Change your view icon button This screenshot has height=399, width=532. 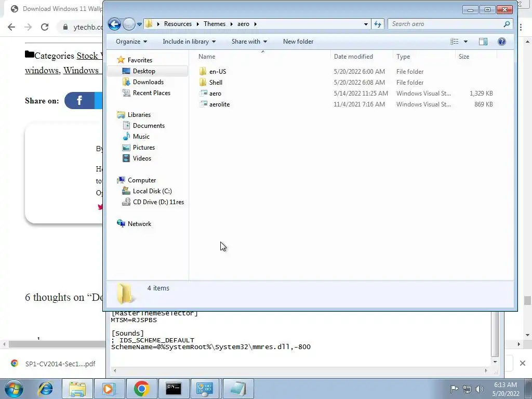[x=454, y=42]
